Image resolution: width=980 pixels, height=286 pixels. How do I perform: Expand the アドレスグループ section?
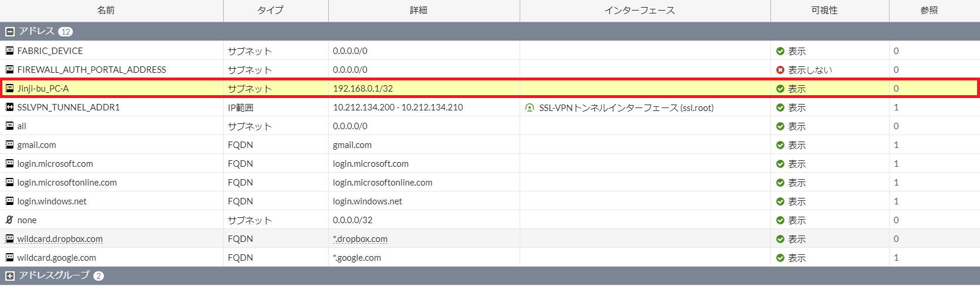pyautogui.click(x=9, y=276)
